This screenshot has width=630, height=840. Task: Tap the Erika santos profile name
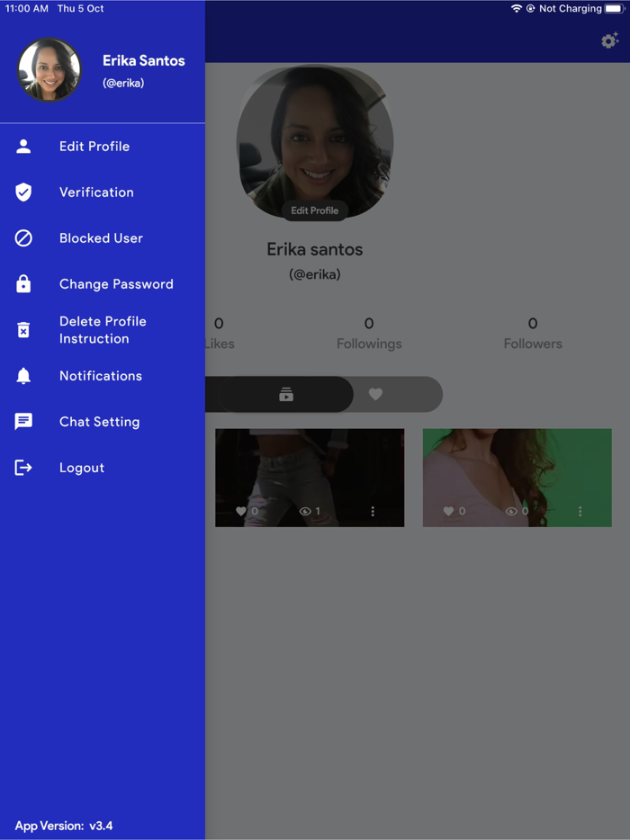tap(315, 249)
